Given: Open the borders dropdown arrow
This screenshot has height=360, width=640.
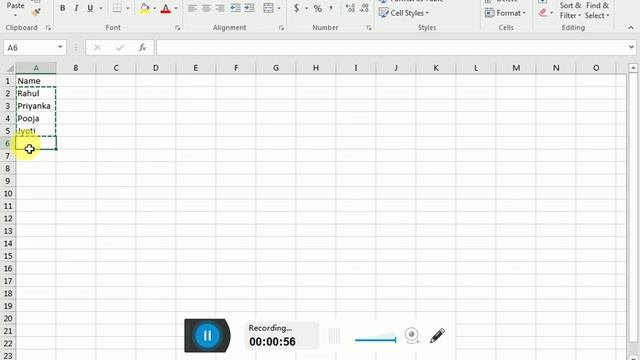Looking at the screenshot, I should pyautogui.click(x=128, y=8).
